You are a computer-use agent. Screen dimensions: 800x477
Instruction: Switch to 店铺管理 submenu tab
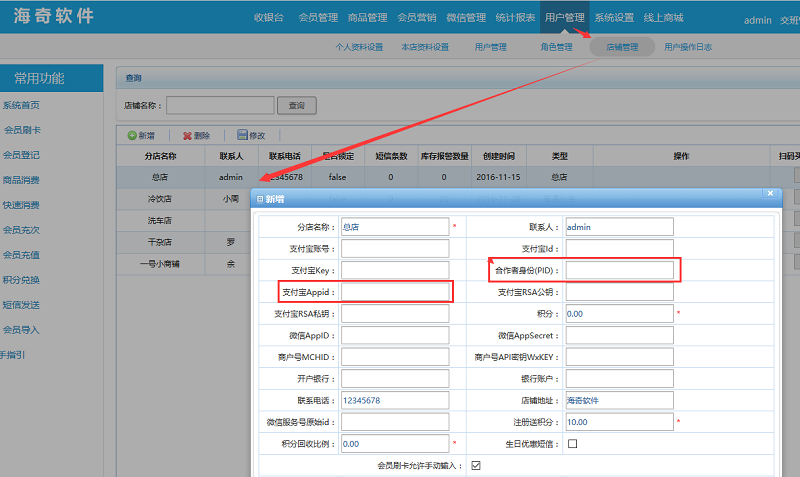(x=622, y=47)
